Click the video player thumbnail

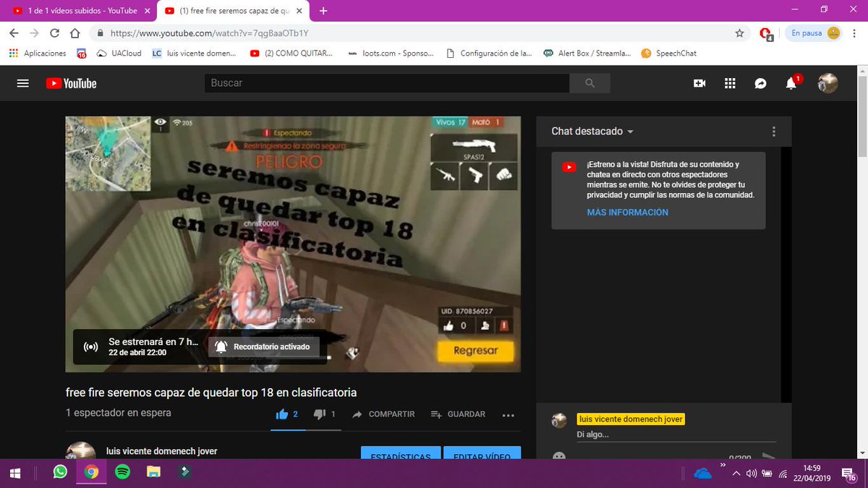coord(293,244)
